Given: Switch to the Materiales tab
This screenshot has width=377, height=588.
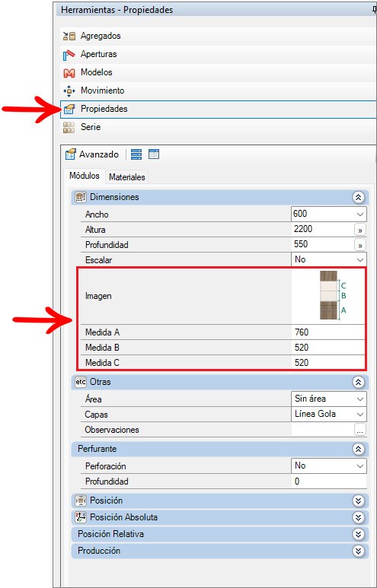Looking at the screenshot, I should pos(127,177).
